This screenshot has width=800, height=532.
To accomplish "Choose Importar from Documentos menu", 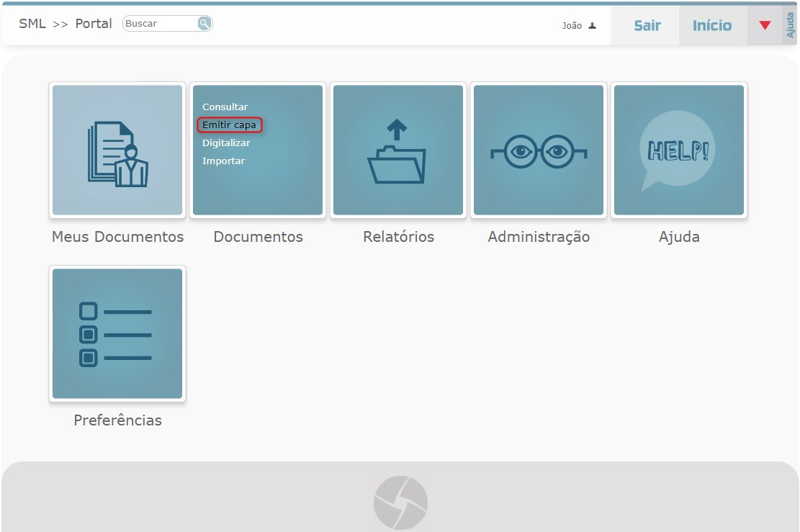I will click(223, 161).
